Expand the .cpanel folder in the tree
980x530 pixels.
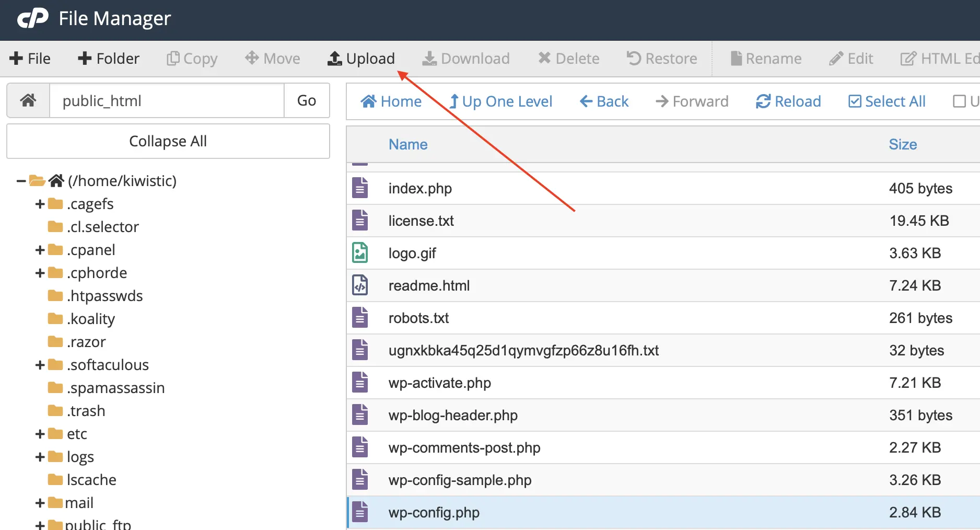(39, 250)
